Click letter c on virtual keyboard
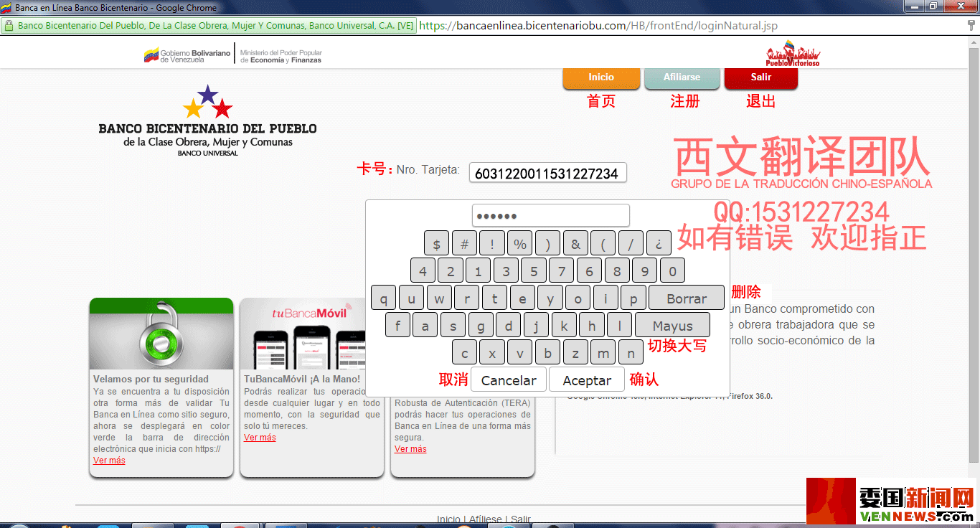The image size is (980, 528). pos(465,352)
